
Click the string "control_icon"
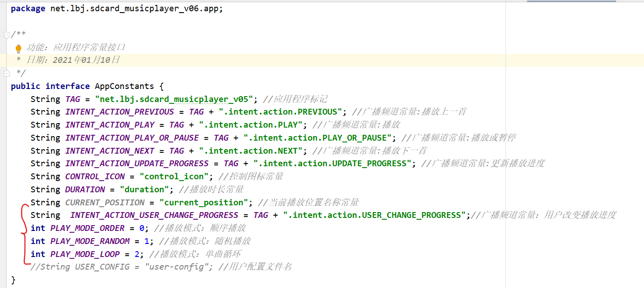click(174, 177)
